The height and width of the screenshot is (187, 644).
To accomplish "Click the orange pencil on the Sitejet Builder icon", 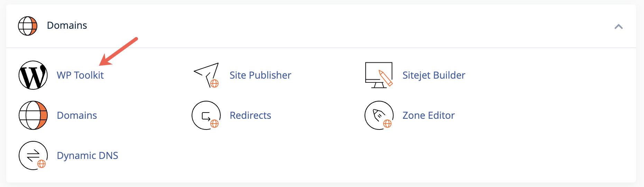I will (386, 78).
